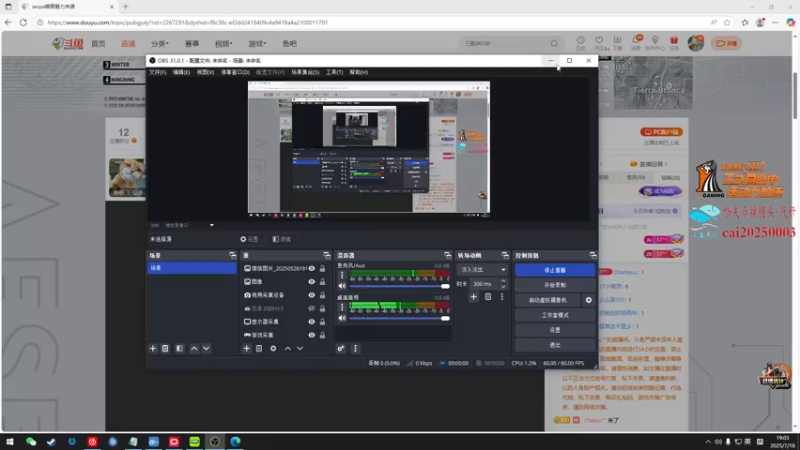
Task: Decrease transition duration with down stepper
Action: pyautogui.click(x=503, y=287)
